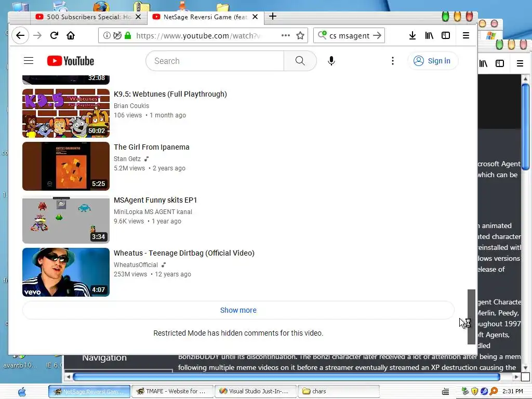Image resolution: width=532 pixels, height=399 pixels.
Task: Open WheatusOfficial channel link
Action: coord(136,264)
